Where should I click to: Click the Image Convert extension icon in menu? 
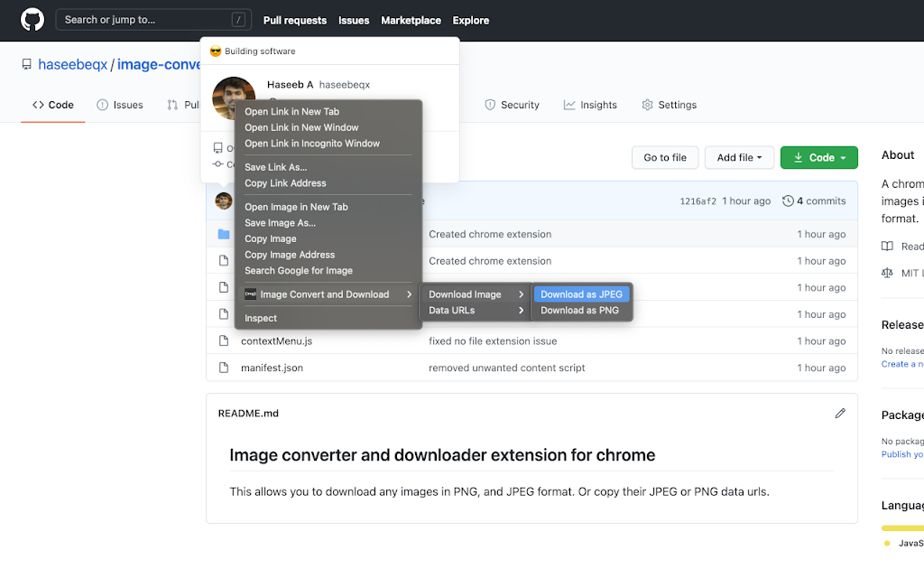tap(251, 294)
